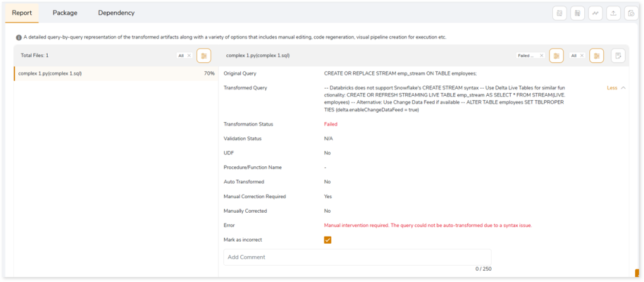
Task: Open the filter icon next to Failed tag
Action: point(556,55)
